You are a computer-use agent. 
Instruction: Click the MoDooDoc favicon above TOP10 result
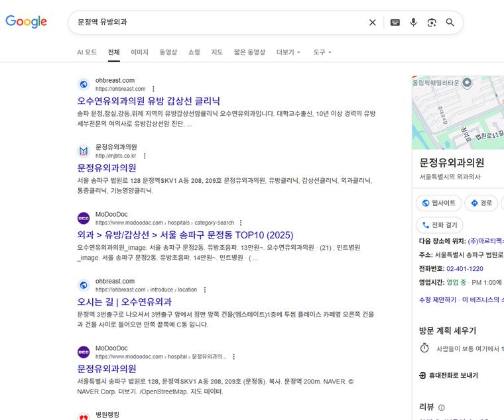pyautogui.click(x=84, y=218)
